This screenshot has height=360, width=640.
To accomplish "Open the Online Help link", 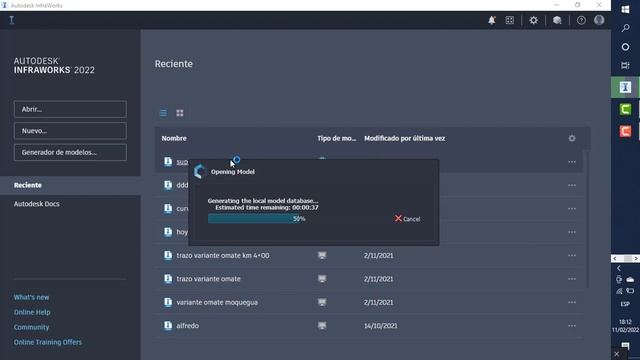I will tap(32, 312).
